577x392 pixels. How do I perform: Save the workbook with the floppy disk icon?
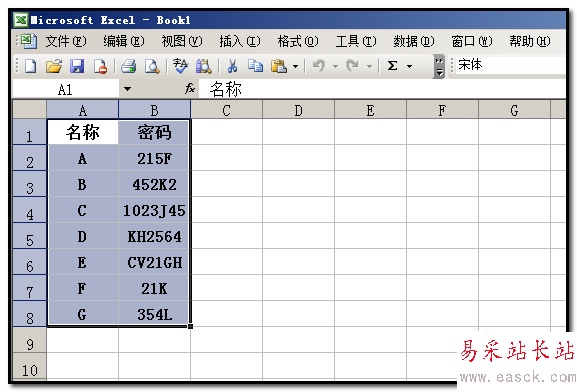(x=77, y=67)
